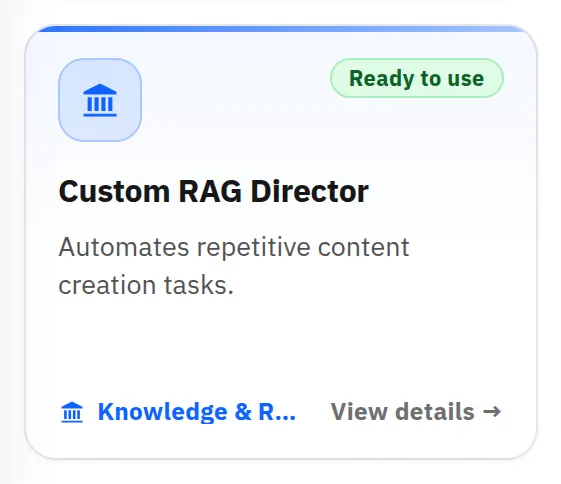Click the Ready to use status badge
Viewport: 561px width, 484px height.
[x=417, y=78]
